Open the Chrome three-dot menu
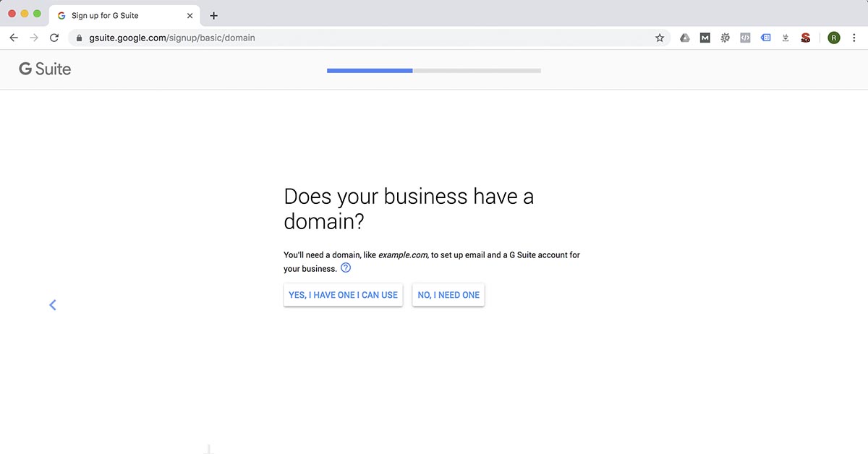Screen dimensions: 868x454 pos(856,38)
